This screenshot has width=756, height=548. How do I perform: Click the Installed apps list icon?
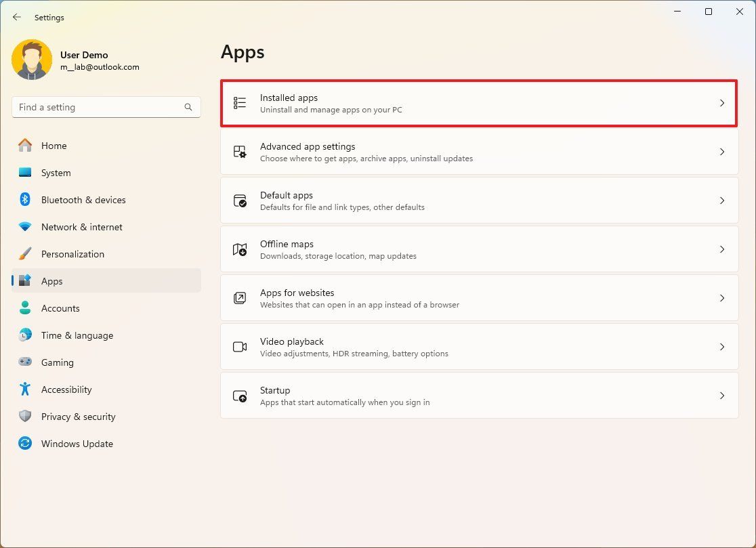[x=239, y=102]
